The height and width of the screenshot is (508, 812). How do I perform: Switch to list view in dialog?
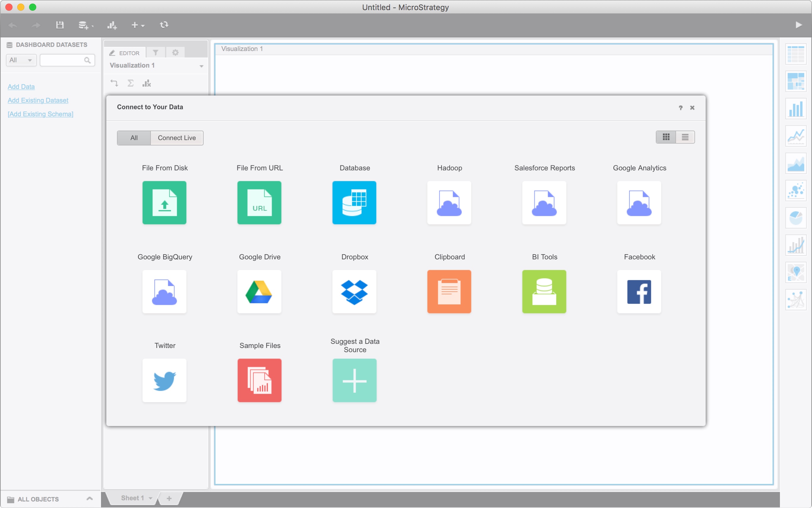pos(685,137)
